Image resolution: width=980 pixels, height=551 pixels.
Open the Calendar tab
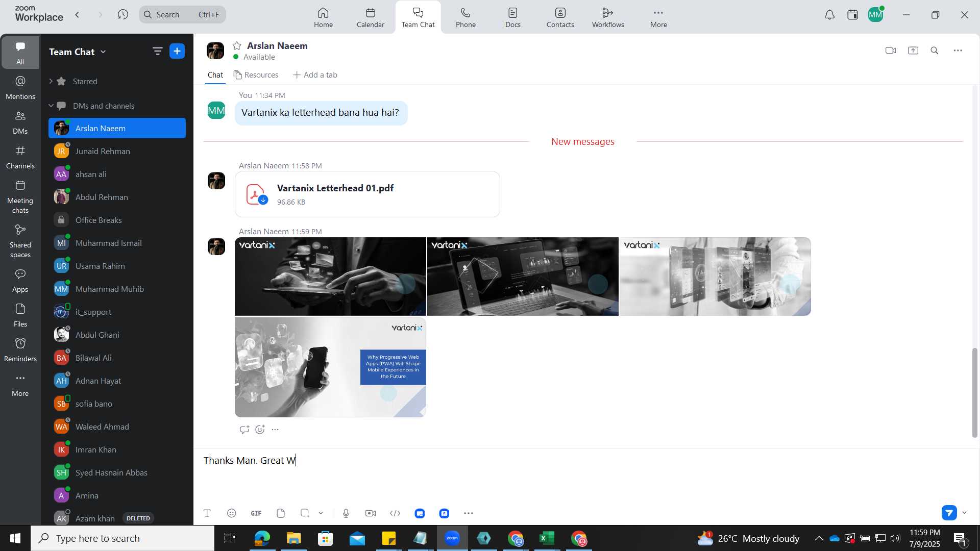(x=371, y=17)
